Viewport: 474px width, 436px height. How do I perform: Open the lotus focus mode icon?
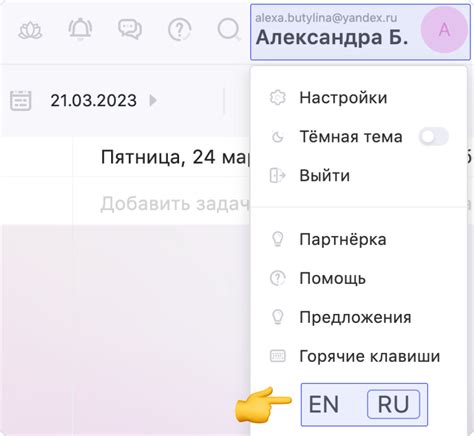(30, 31)
